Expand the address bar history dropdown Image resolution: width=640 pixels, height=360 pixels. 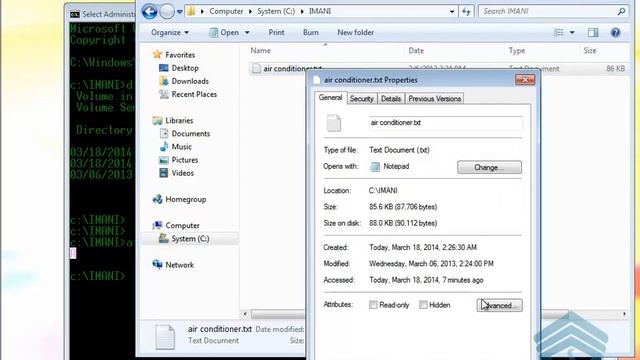[x=452, y=12]
